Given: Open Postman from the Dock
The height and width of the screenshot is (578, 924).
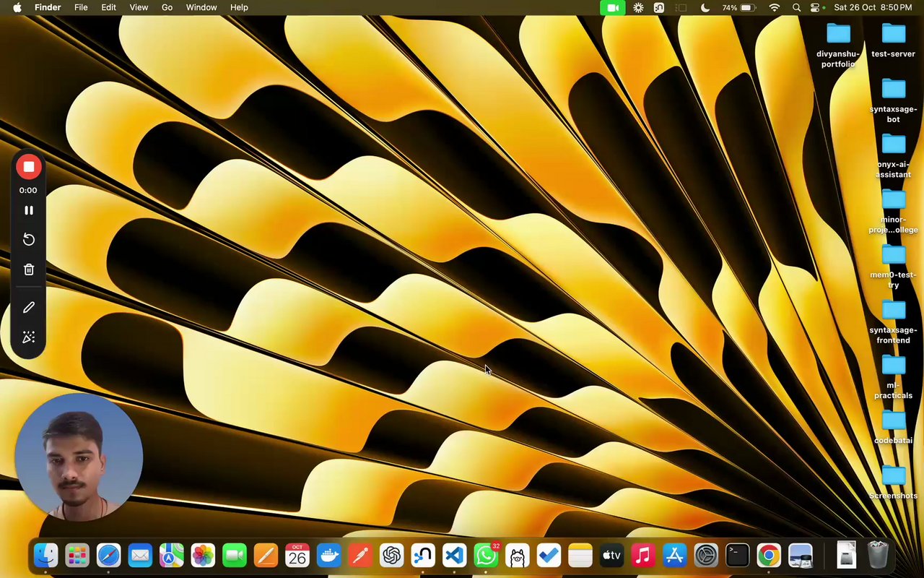Looking at the screenshot, I should (360, 555).
